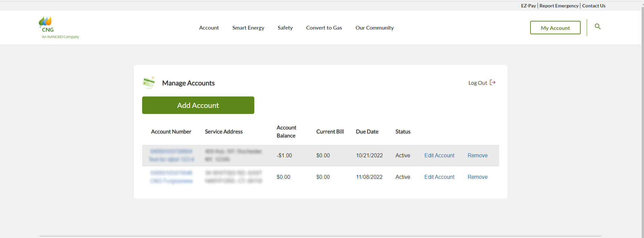Open the Safety menu item
Screen dimensions: 644x238
pos(285,28)
